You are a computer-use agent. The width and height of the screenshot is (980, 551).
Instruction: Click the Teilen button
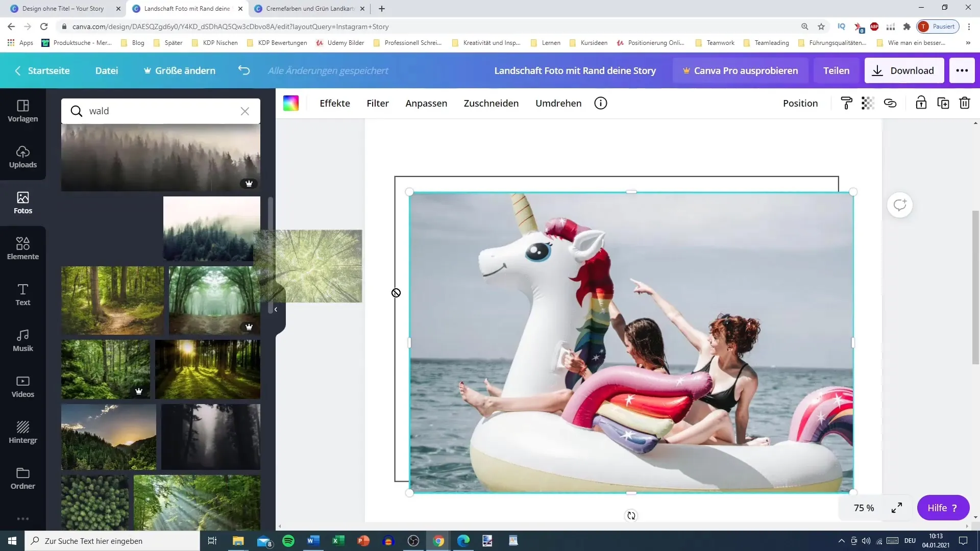(836, 70)
